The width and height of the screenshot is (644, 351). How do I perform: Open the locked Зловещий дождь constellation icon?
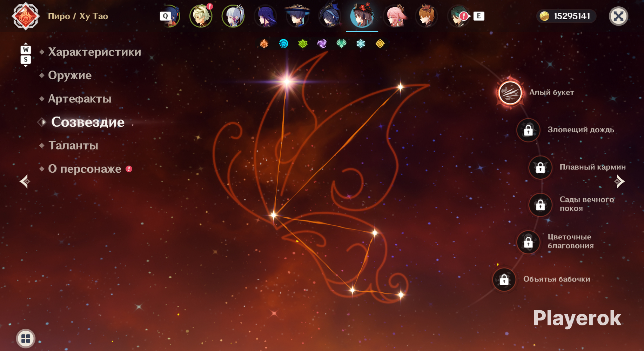[x=528, y=130]
